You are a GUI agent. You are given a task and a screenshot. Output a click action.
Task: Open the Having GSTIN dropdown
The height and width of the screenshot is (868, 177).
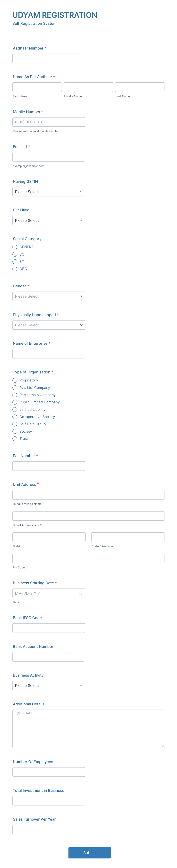point(49,191)
